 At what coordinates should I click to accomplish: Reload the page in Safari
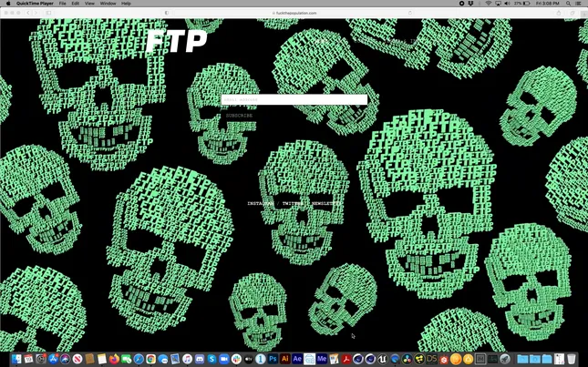(409, 13)
